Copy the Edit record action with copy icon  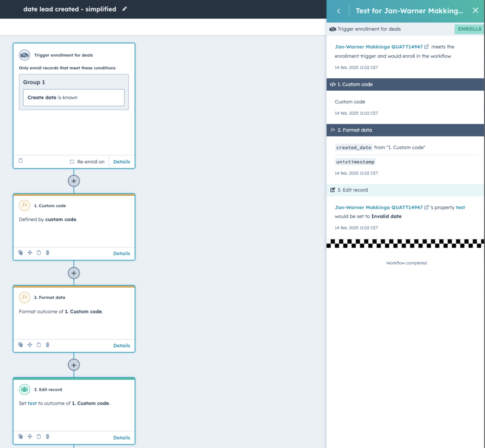click(x=21, y=437)
